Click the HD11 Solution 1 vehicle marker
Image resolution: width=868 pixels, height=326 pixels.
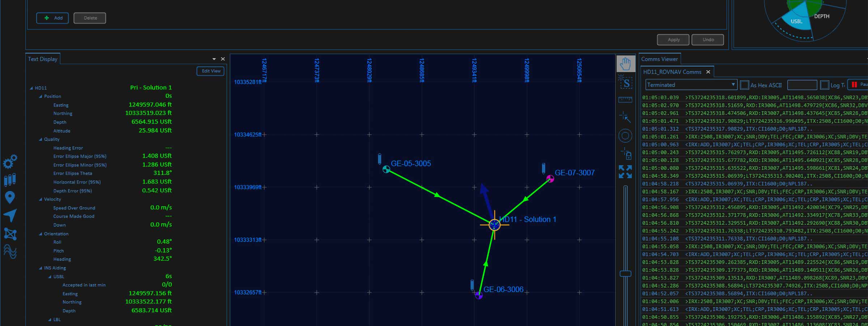494,225
